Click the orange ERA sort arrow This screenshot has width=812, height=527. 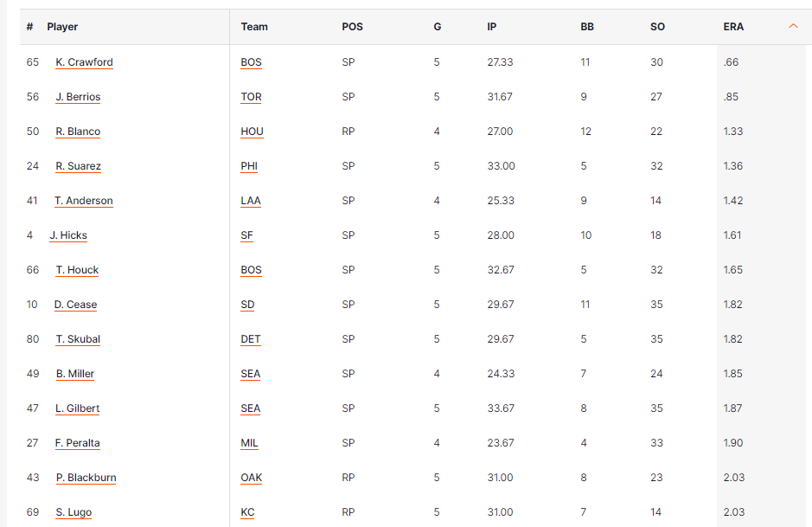point(793,26)
